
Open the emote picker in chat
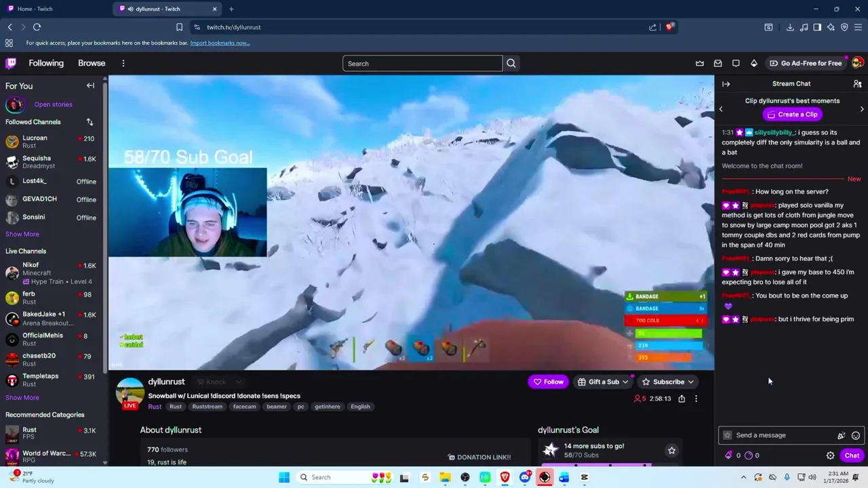tap(856, 435)
